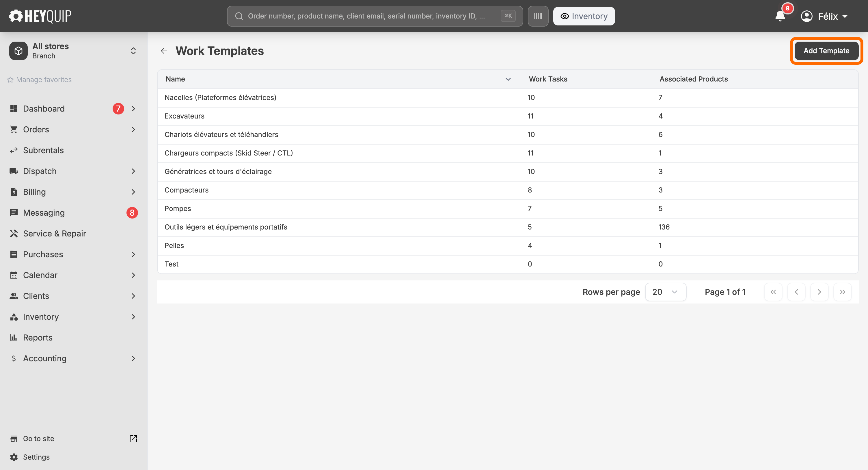Sort by the Name column chevron
This screenshot has width=868, height=470.
pos(508,79)
